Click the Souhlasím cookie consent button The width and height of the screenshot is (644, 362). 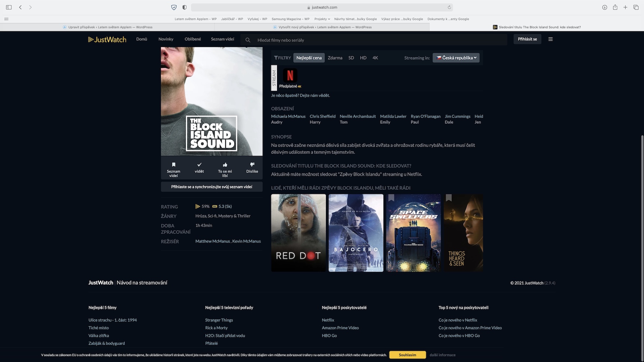coord(408,355)
